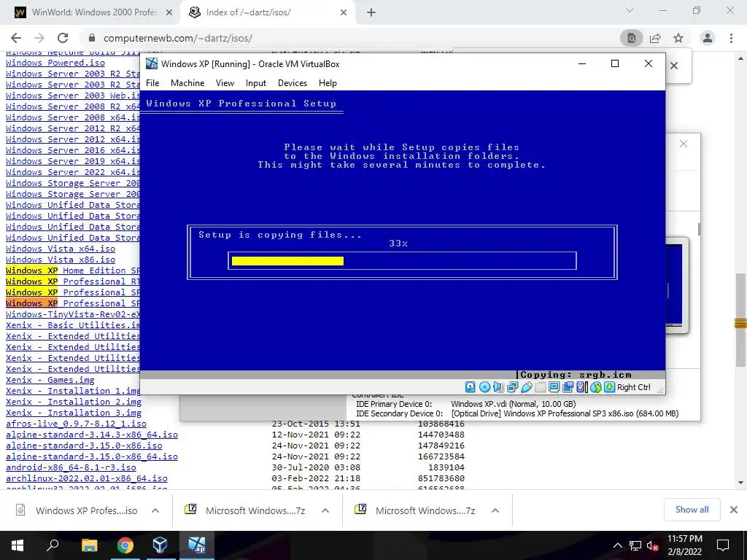Open the android-x86_64-8.1-r3.iso link
747x560 pixels.
coord(71,468)
